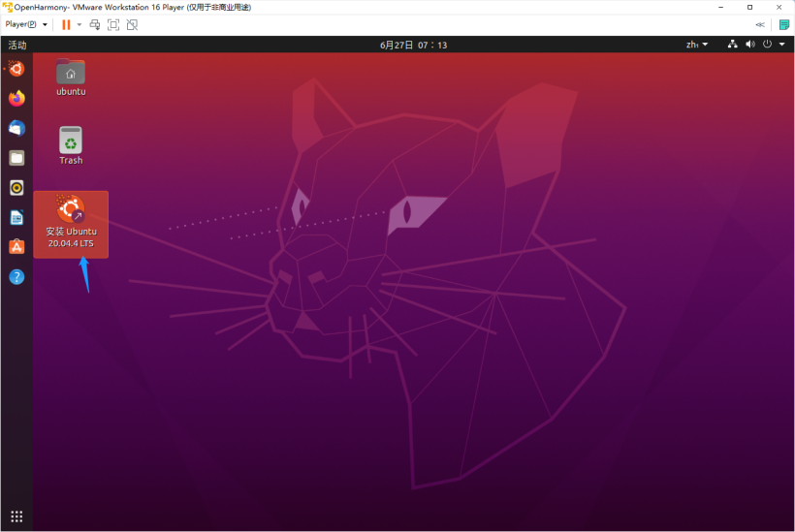Viewport: 795px width, 532px height.
Task: Click the Ubuntu installer icon in dock
Action: click(16, 68)
